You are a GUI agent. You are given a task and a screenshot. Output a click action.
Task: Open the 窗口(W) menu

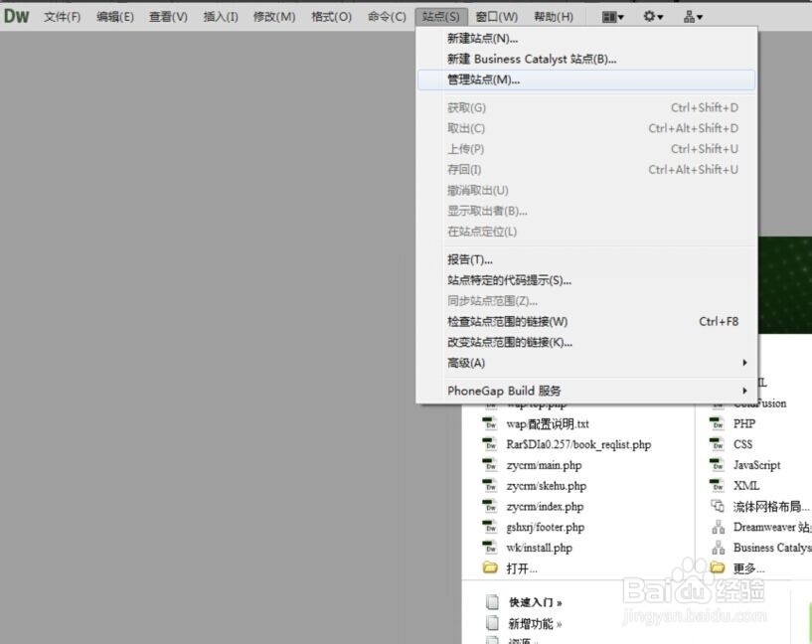point(497,17)
